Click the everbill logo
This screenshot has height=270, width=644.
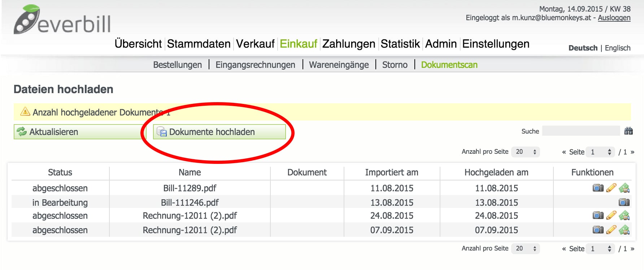click(x=62, y=20)
